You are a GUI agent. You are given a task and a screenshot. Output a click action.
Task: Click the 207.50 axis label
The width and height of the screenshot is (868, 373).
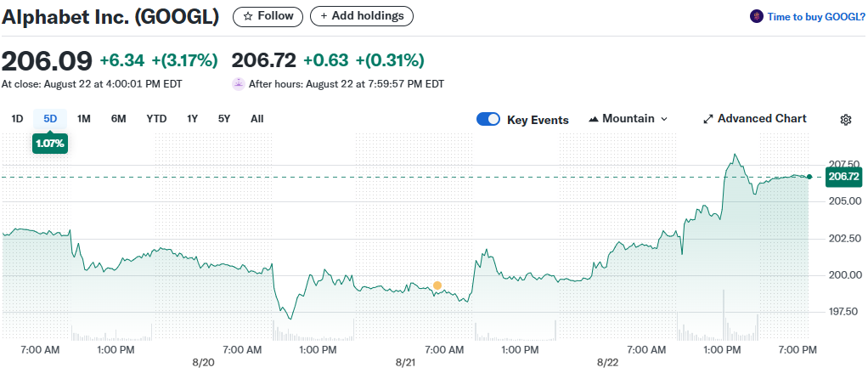click(844, 164)
